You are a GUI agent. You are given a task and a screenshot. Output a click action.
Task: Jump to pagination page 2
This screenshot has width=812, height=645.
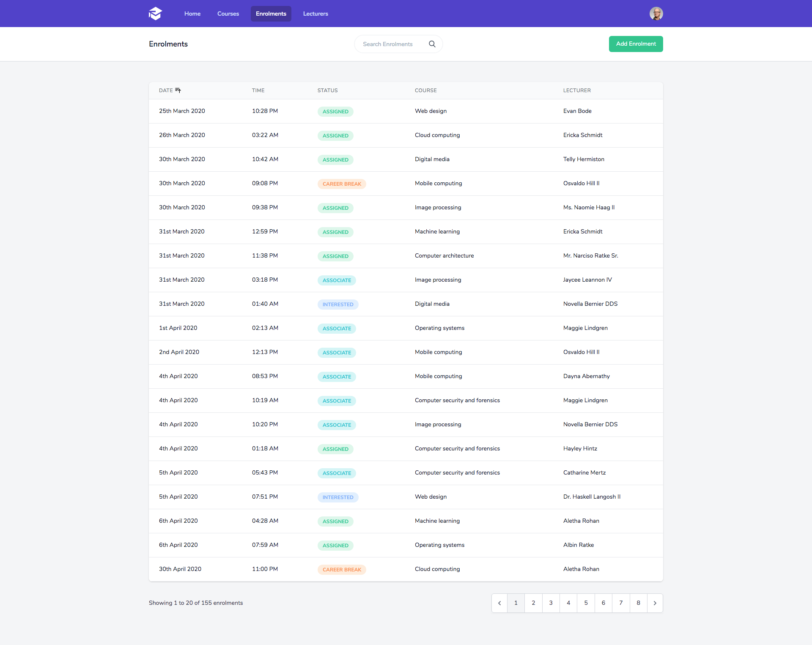pos(533,603)
